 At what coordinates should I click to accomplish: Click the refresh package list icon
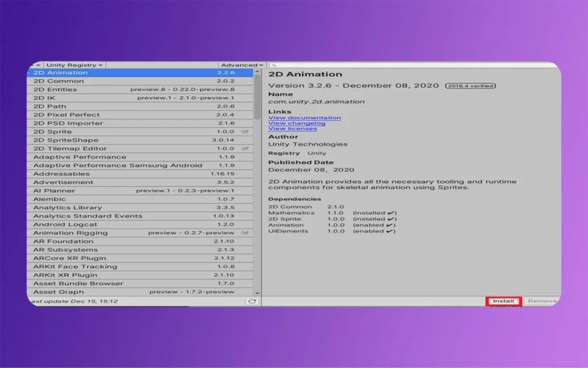pyautogui.click(x=252, y=301)
